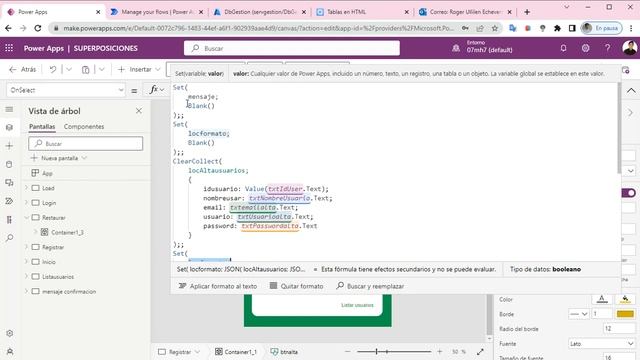
Task: Click Buscar y reemplazar
Action: coord(370,286)
